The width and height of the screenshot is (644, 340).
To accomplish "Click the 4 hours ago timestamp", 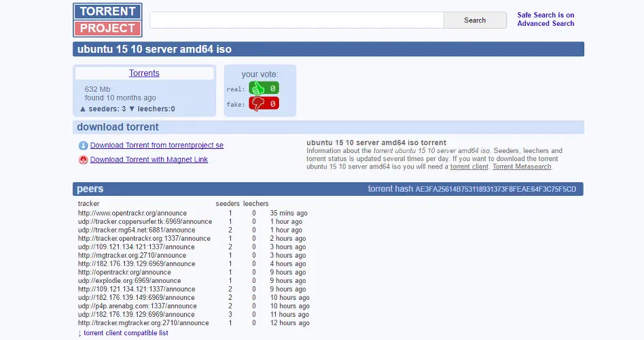I will click(x=287, y=264).
